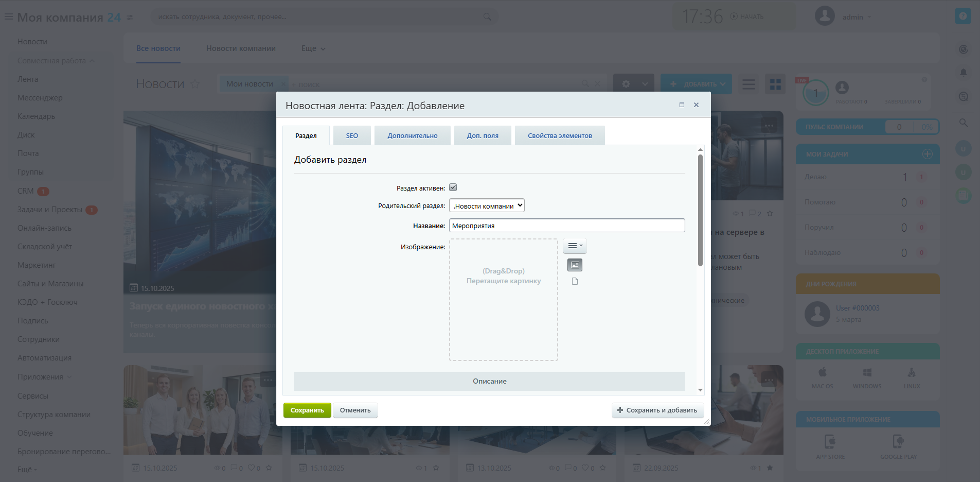Click the magnifier icon in the right sidebar

coord(963,123)
